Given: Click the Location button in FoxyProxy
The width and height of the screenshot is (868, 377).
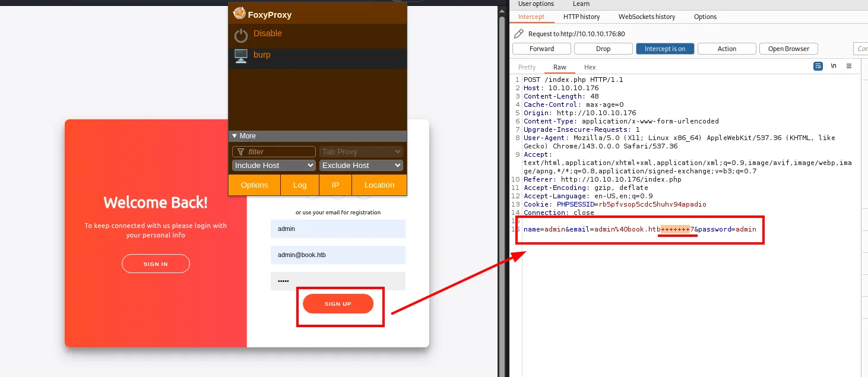Looking at the screenshot, I should coord(379,185).
